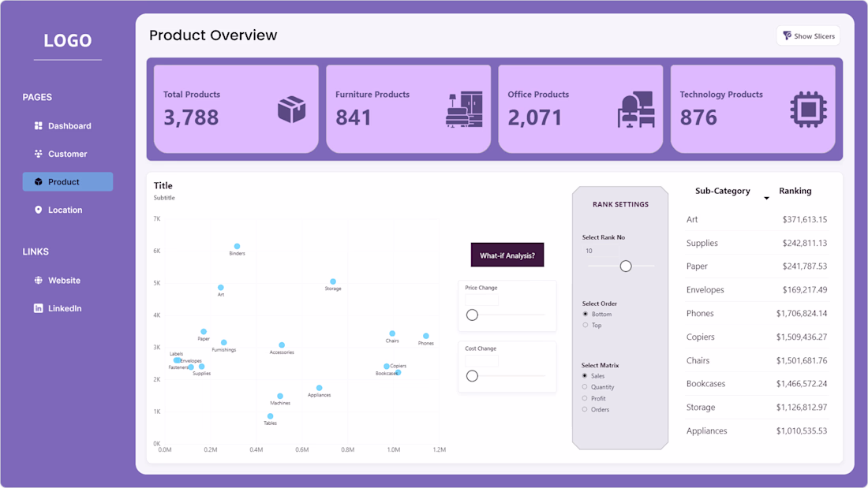Screen dimensions: 868x488
Task: Click the $241,787.53 Paper value
Action: click(x=804, y=266)
